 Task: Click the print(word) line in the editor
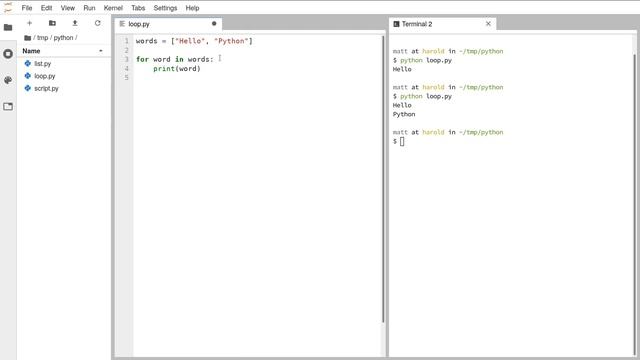coord(177,69)
